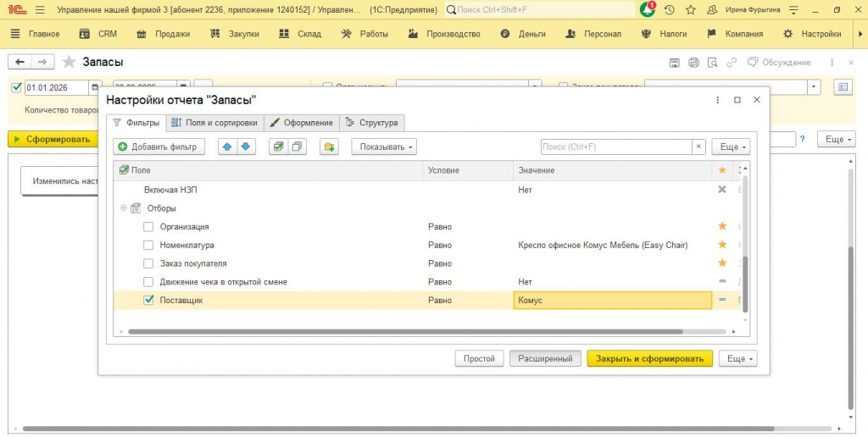Screen dimensions: 868x437
Task: Click the filter list vertical scrollbar
Action: (744, 285)
